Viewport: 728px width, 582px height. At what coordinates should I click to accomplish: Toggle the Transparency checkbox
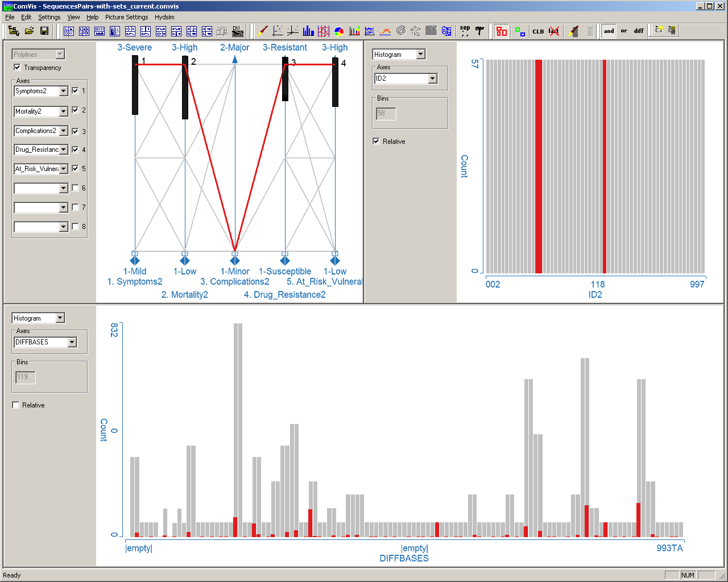pos(18,68)
